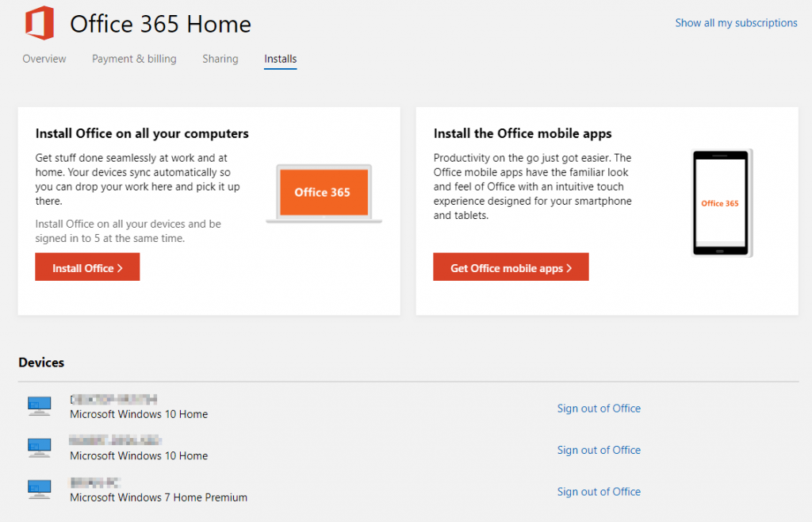Sign out of Office on the second Windows 10 device
Image resolution: width=812 pixels, height=522 pixels.
[x=599, y=450]
